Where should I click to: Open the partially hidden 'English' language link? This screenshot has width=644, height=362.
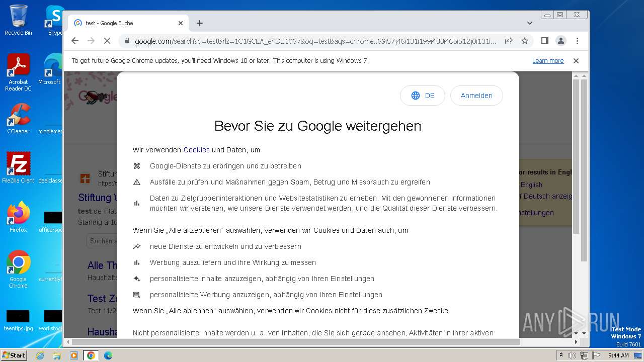pyautogui.click(x=531, y=185)
